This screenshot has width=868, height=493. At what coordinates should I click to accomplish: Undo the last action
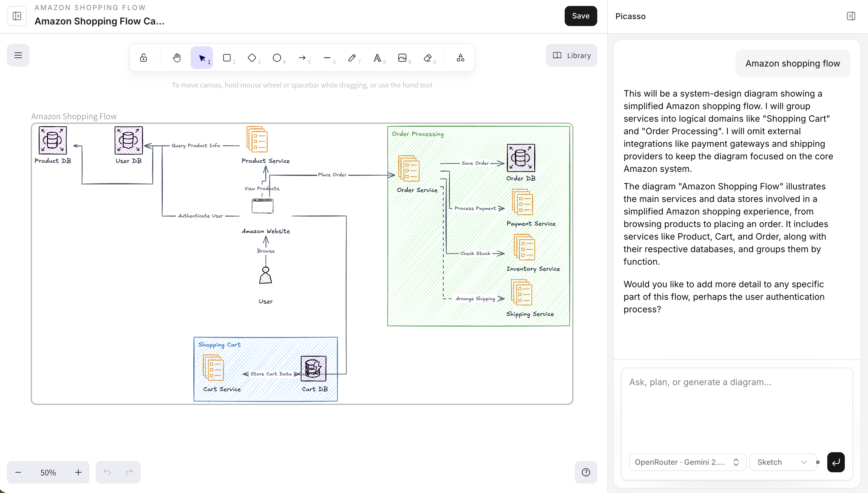[x=107, y=472]
